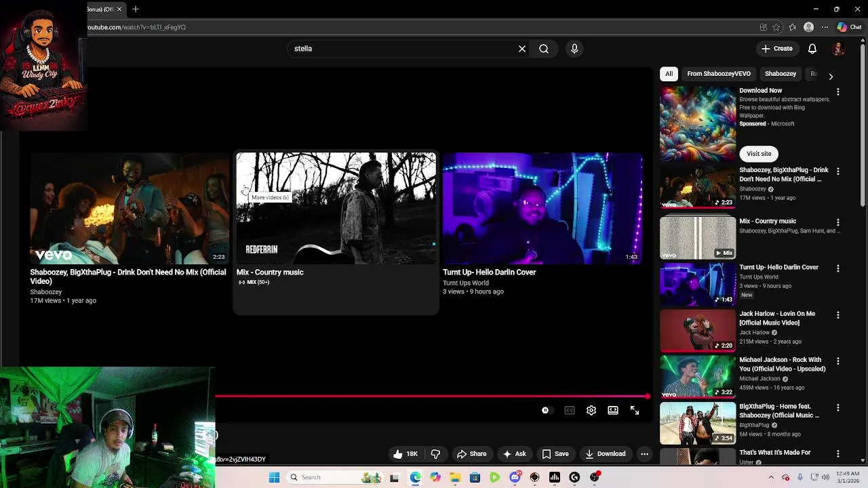Viewport: 868px width, 488px height.
Task: Open options for That's What It's Made For
Action: pos(838,453)
